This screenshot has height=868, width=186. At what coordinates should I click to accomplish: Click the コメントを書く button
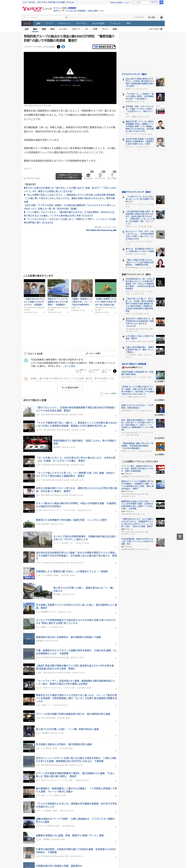[93, 353]
